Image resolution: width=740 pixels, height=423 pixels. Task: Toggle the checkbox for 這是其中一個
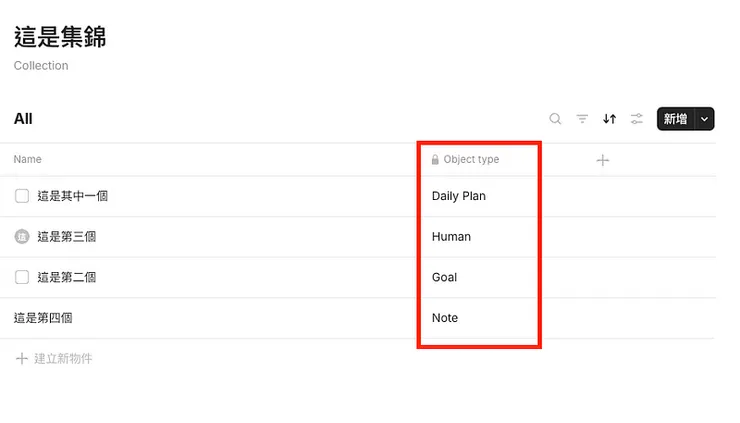22,196
